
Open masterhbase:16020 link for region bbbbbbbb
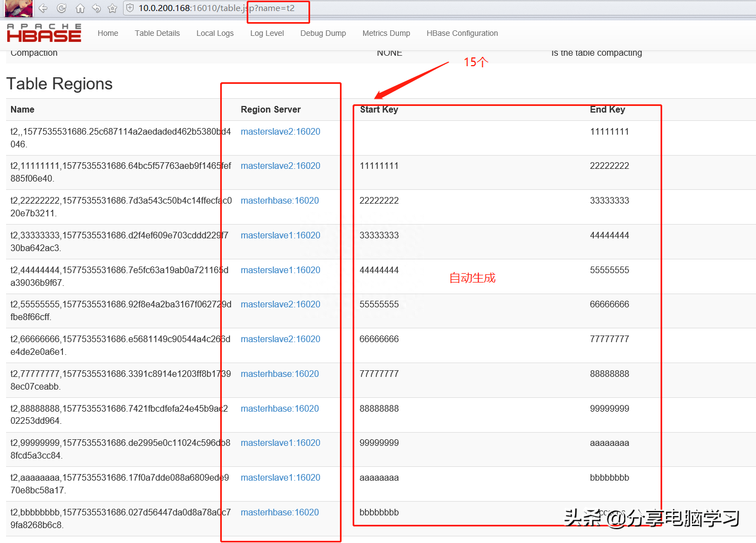click(280, 512)
